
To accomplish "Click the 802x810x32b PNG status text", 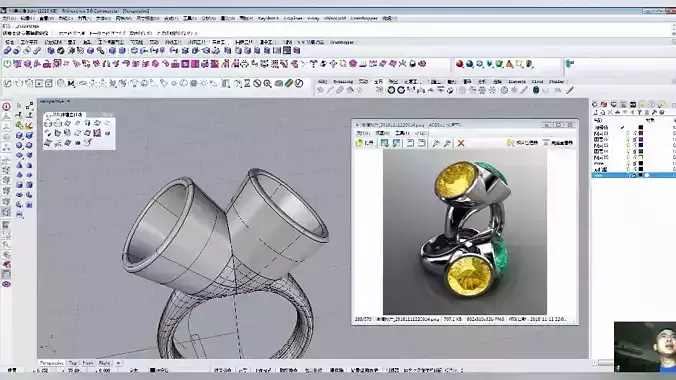I will 485,319.
